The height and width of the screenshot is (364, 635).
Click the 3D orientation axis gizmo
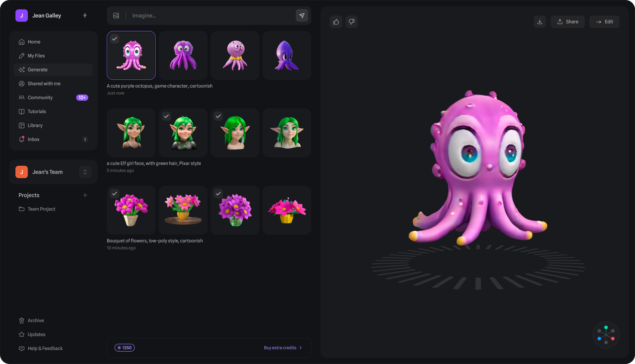606,335
